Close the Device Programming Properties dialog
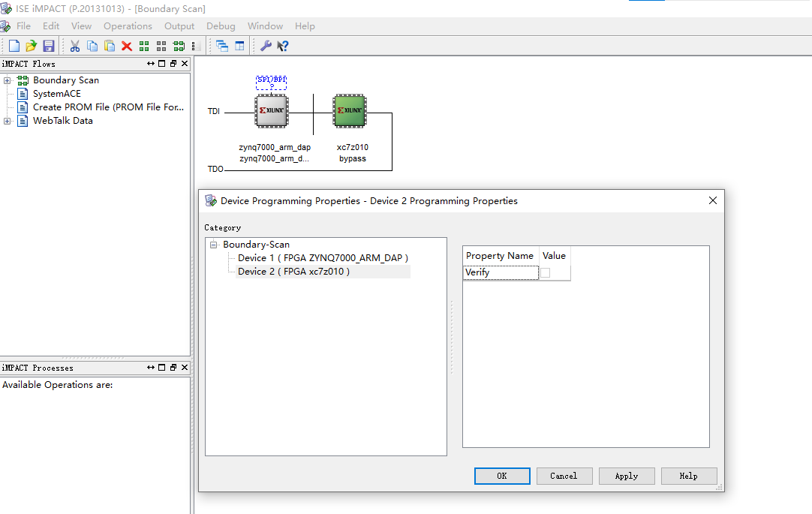Screen dimensions: 812x514 713,200
